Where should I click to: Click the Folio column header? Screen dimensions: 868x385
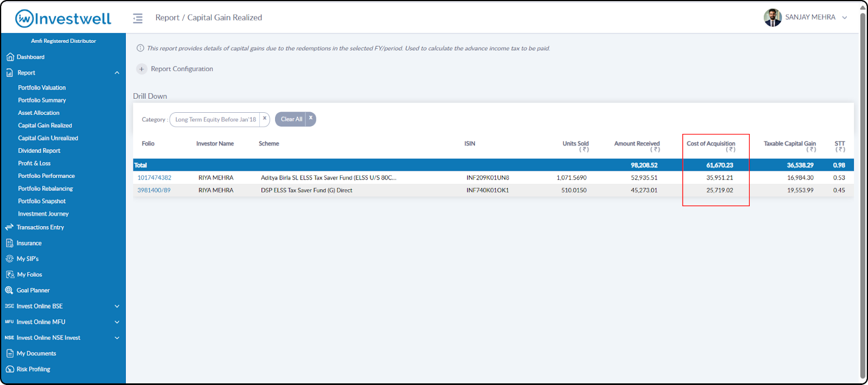[148, 144]
